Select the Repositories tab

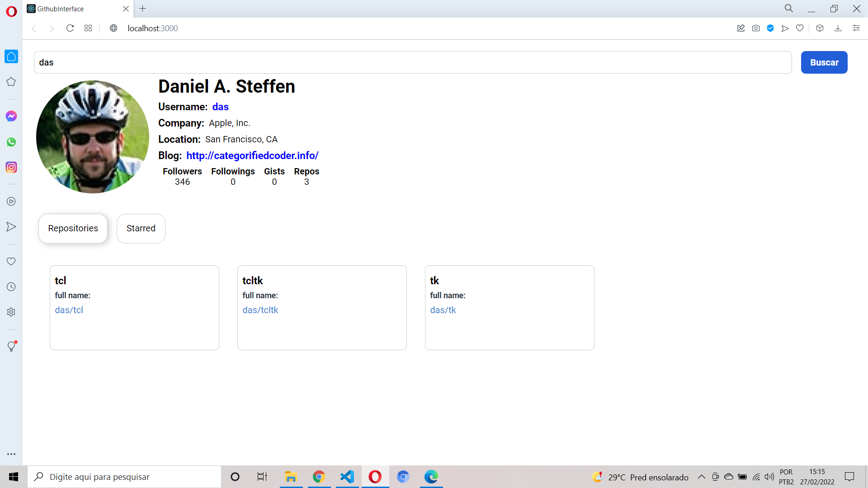click(x=73, y=229)
